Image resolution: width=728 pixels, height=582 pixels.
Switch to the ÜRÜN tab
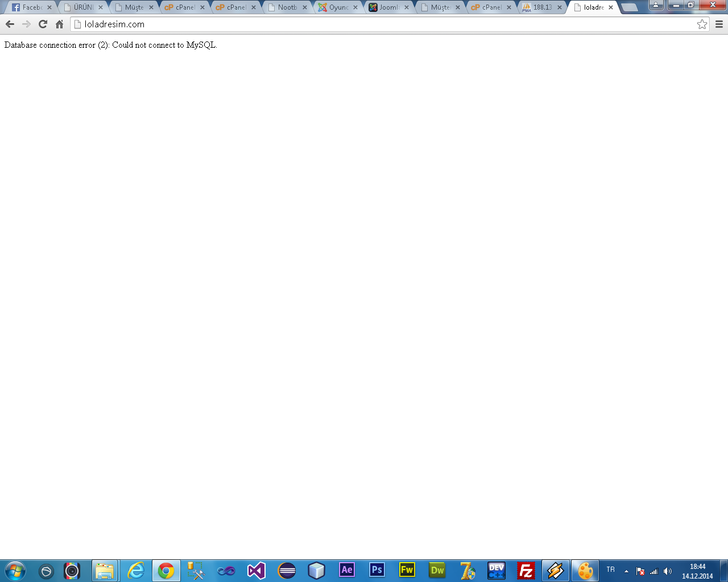83,7
